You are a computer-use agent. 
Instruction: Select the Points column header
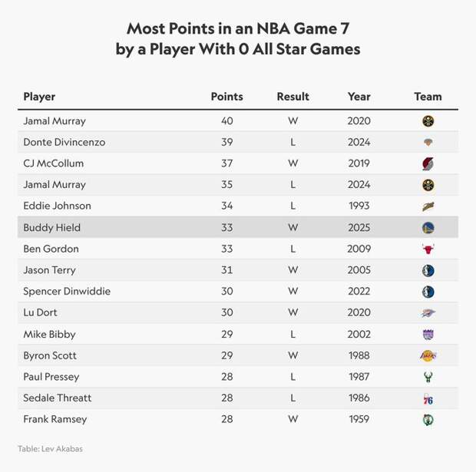click(226, 97)
